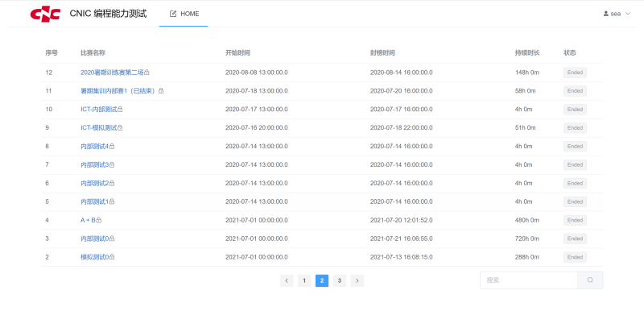
Task: Select current page 2 in pagination
Action: 322,280
